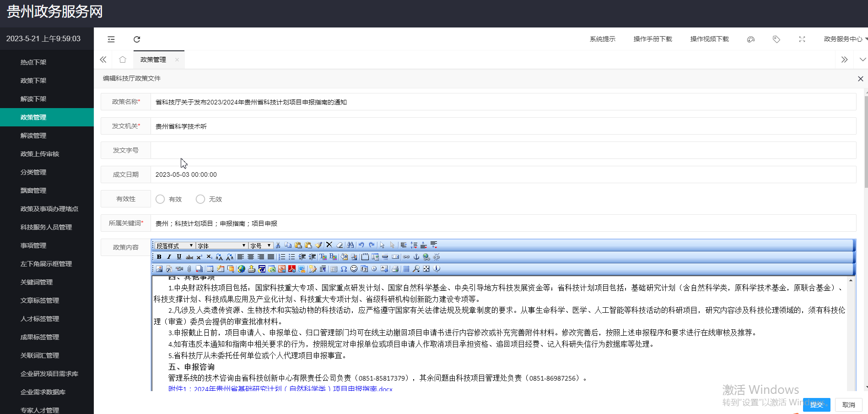Insert anchor bookmark
This screenshot has width=868, height=414.
point(416,257)
